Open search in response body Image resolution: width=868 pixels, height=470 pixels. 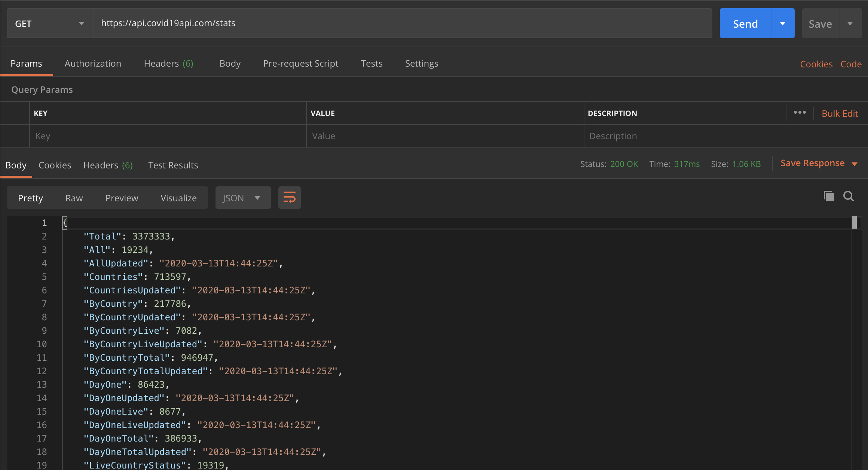pyautogui.click(x=848, y=196)
